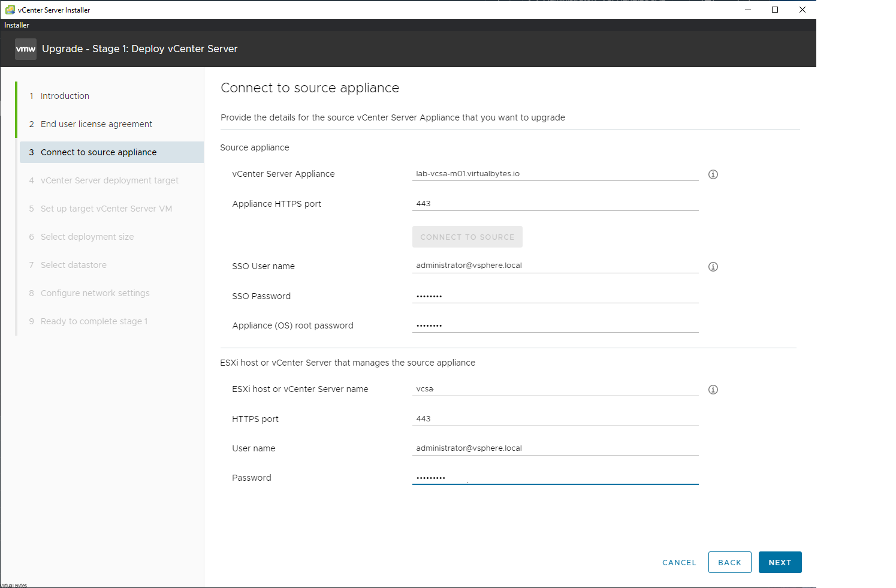Open the Select deployment size step
896x588 pixels.
[x=87, y=236]
